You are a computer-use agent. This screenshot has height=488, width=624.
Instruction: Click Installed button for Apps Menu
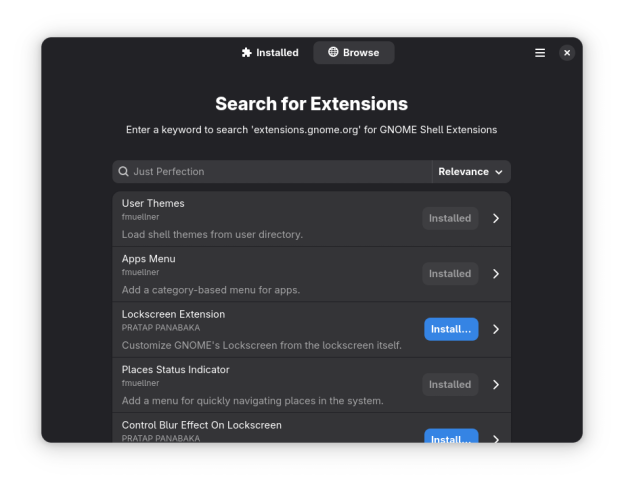click(450, 274)
